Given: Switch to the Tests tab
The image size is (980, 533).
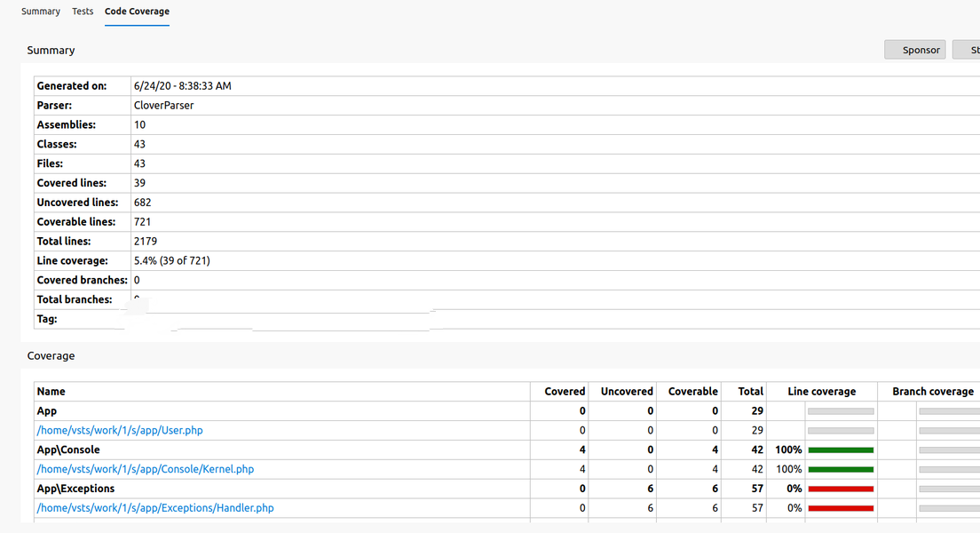Looking at the screenshot, I should 83,11.
